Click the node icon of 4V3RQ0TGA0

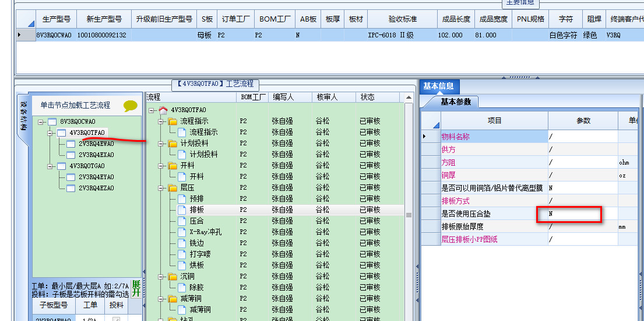[x=62, y=166]
